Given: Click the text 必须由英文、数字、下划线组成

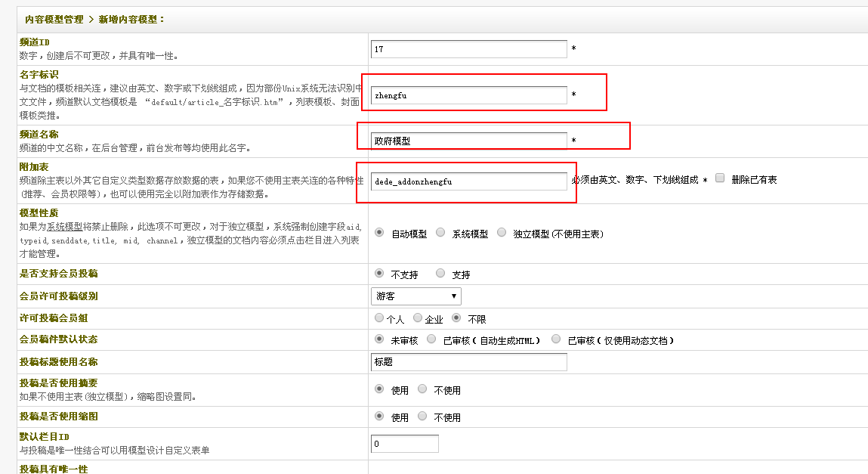Looking at the screenshot, I should (635, 179).
